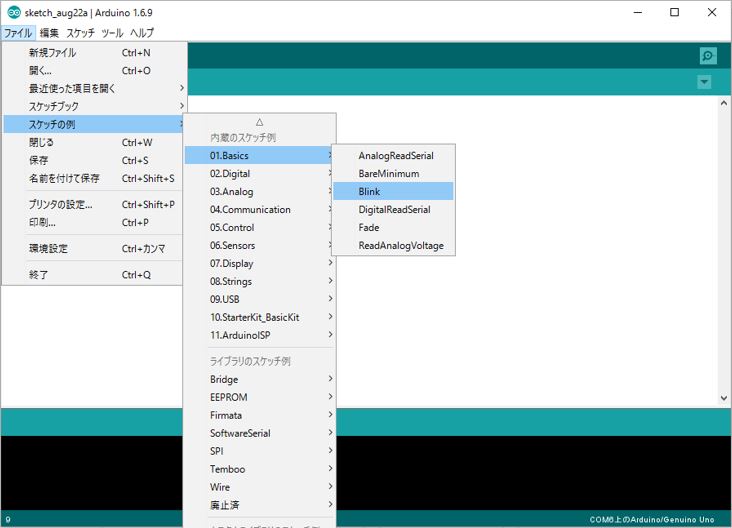Image resolution: width=732 pixels, height=528 pixels.
Task: Expand 01.Basics examples
Action: pos(260,155)
